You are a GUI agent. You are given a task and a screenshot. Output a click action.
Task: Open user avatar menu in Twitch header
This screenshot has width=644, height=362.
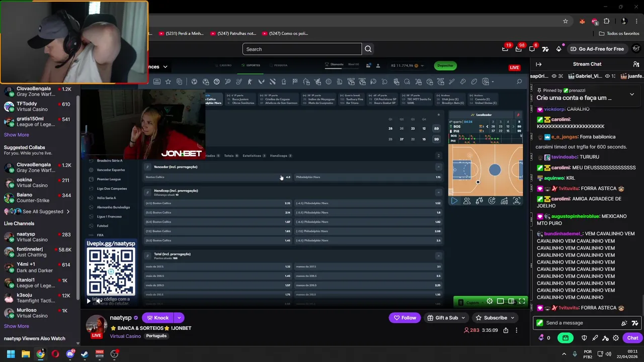(x=636, y=49)
